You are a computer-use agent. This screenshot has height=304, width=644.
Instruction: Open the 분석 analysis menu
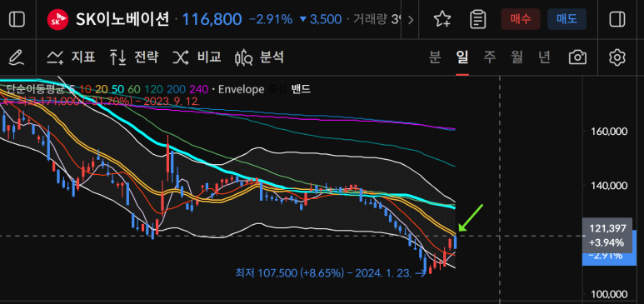(x=260, y=57)
